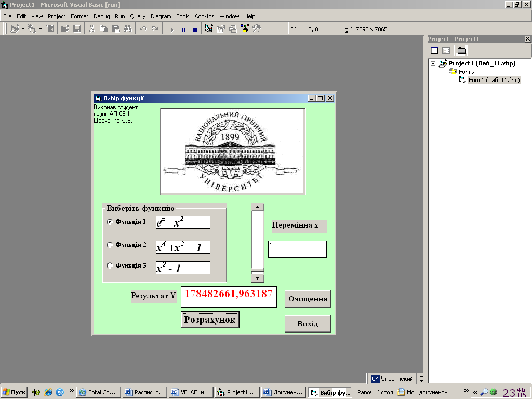Viewport: 532px width, 399px height.
Task: Click the scrollbar up arrow in form
Action: [258, 207]
